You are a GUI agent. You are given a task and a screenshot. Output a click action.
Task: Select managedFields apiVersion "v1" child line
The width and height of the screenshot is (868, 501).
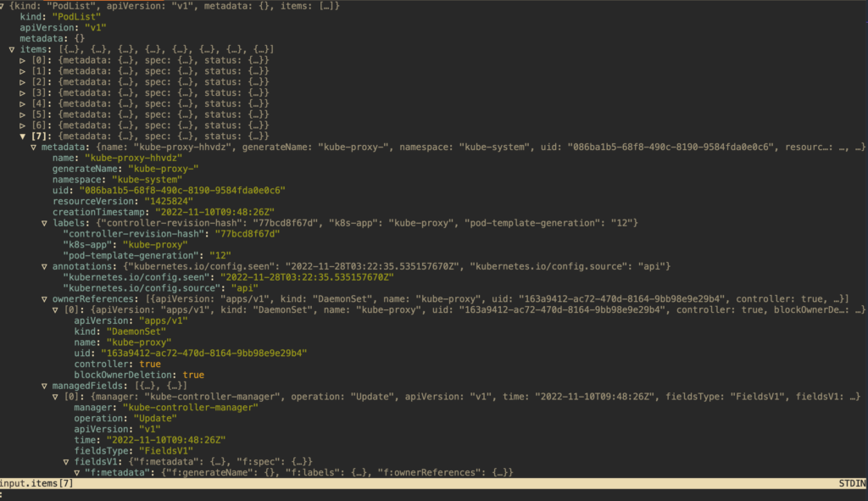coord(117,429)
